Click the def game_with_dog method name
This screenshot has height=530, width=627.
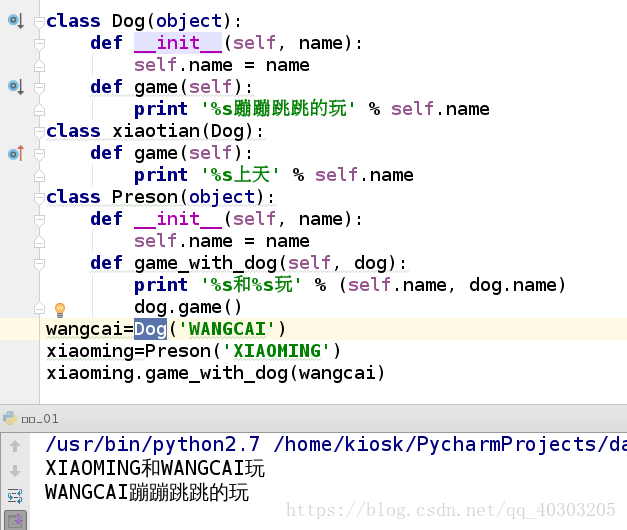(206, 263)
